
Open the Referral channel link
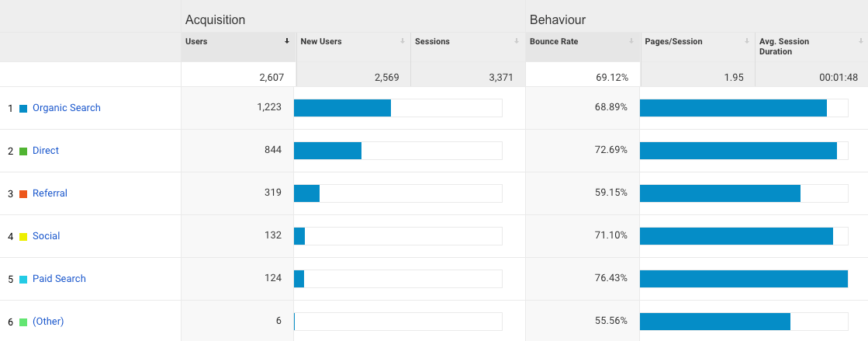click(50, 193)
